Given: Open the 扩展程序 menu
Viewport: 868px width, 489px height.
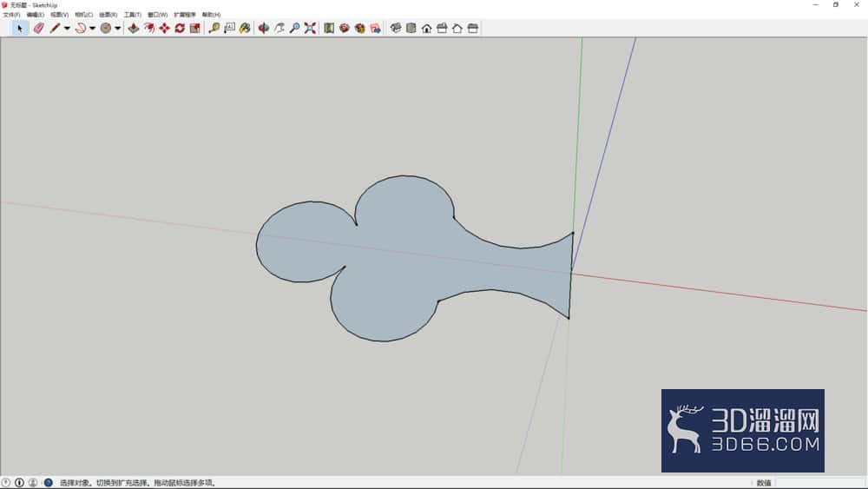Looking at the screenshot, I should [185, 15].
